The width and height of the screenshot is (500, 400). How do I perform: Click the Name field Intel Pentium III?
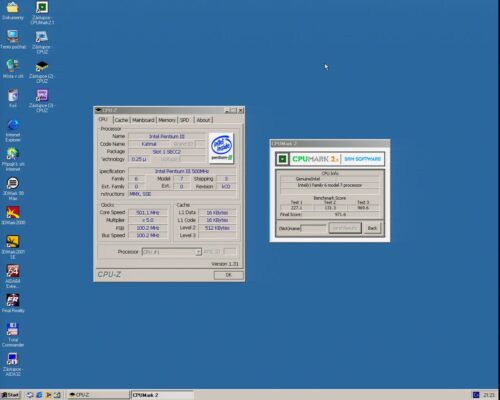point(167,136)
